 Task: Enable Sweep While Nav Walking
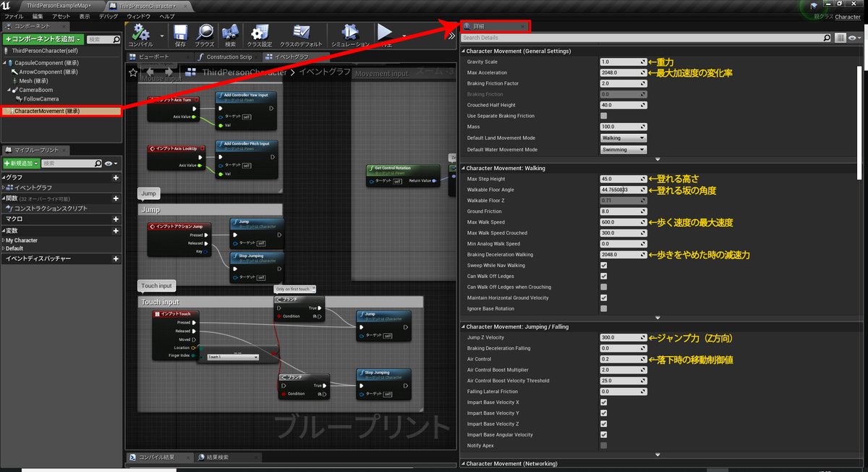click(605, 265)
